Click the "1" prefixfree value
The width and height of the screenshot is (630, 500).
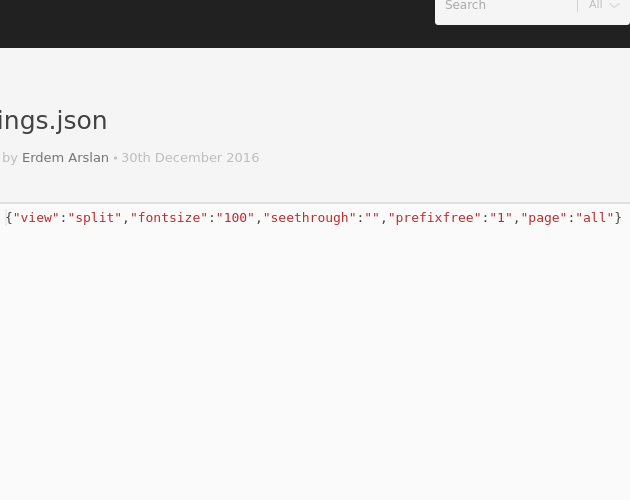tap(501, 218)
